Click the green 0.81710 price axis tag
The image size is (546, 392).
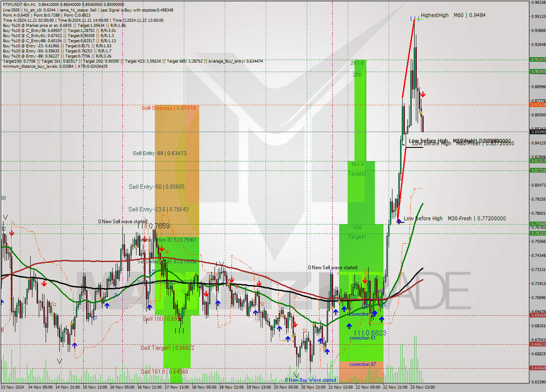[537, 170]
